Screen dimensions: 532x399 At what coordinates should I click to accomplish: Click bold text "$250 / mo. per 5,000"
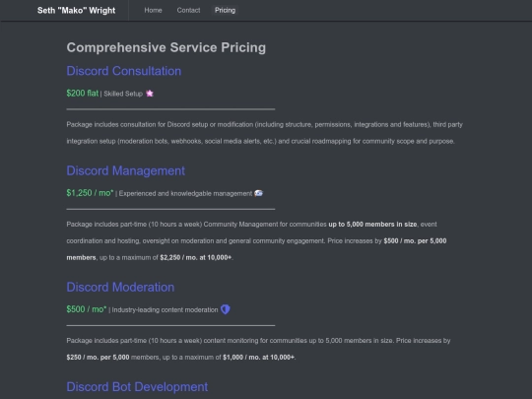(99, 358)
